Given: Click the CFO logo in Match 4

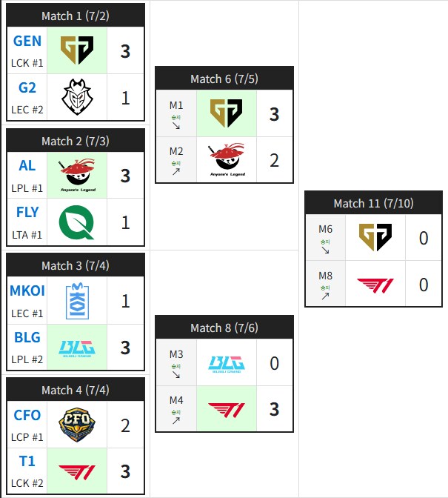Looking at the screenshot, I should click(77, 425).
